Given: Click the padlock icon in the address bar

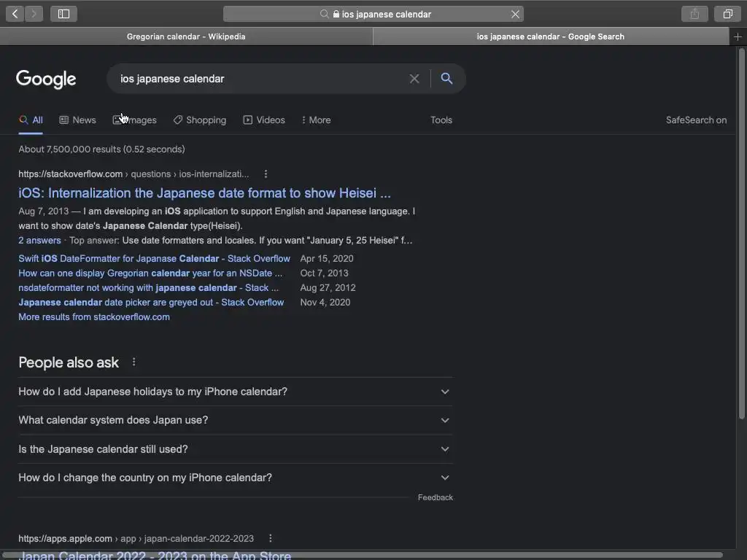Looking at the screenshot, I should pyautogui.click(x=336, y=14).
